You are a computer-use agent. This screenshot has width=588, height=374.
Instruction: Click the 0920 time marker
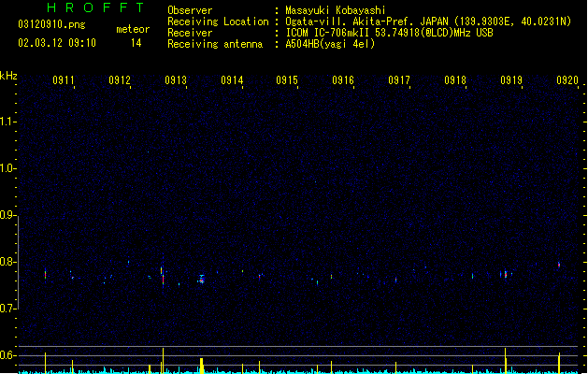(x=567, y=80)
